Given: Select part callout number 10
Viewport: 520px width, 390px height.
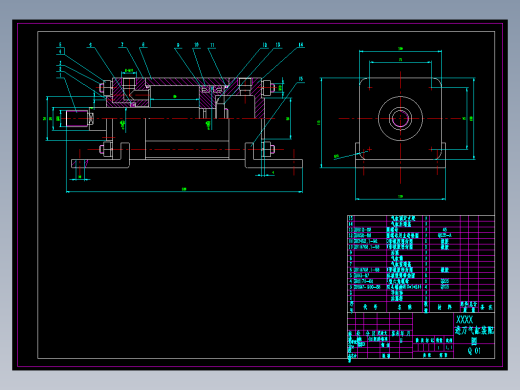Looking at the screenshot, I should [196, 45].
